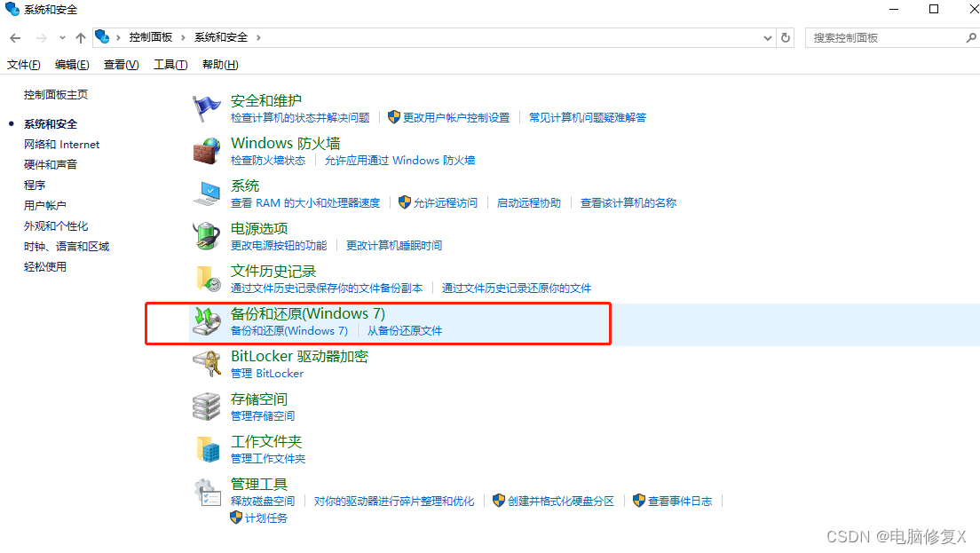This screenshot has height=553, width=980.
Task: Click 更改用户帐户控制设置 link
Action: pyautogui.click(x=456, y=117)
